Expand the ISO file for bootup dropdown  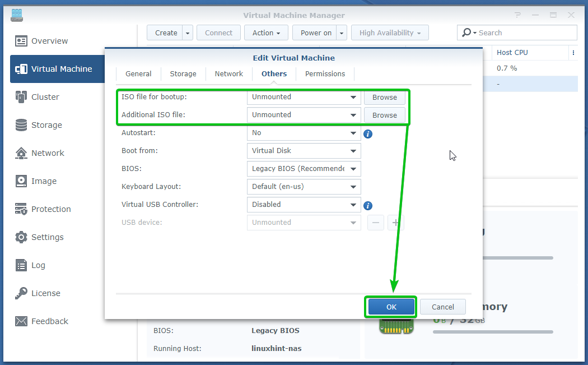coord(304,97)
